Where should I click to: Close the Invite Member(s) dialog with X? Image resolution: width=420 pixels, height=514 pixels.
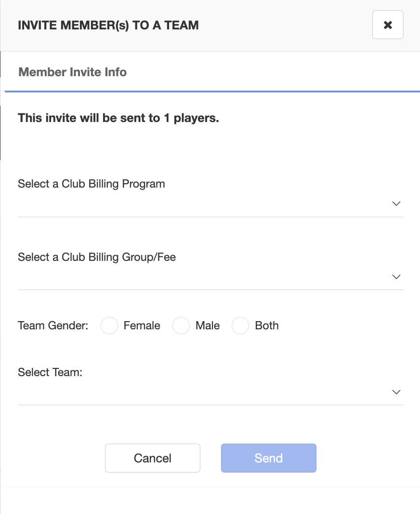click(x=388, y=25)
